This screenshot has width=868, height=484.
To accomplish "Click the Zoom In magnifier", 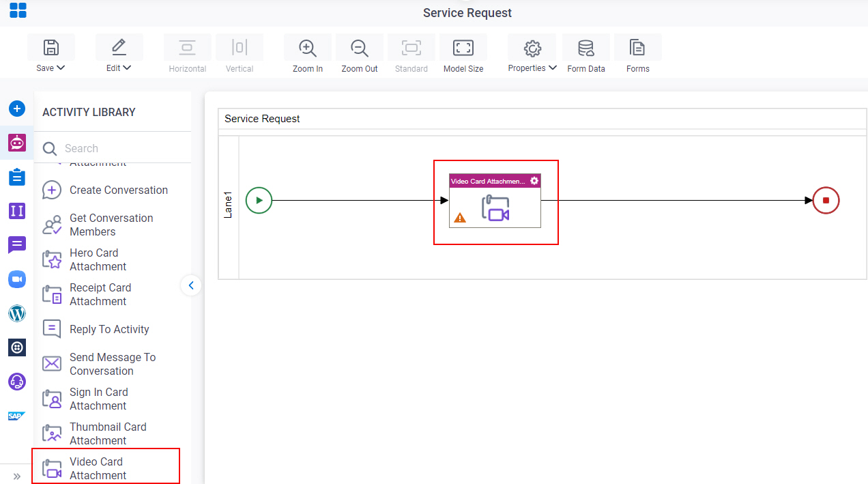I will click(x=308, y=48).
